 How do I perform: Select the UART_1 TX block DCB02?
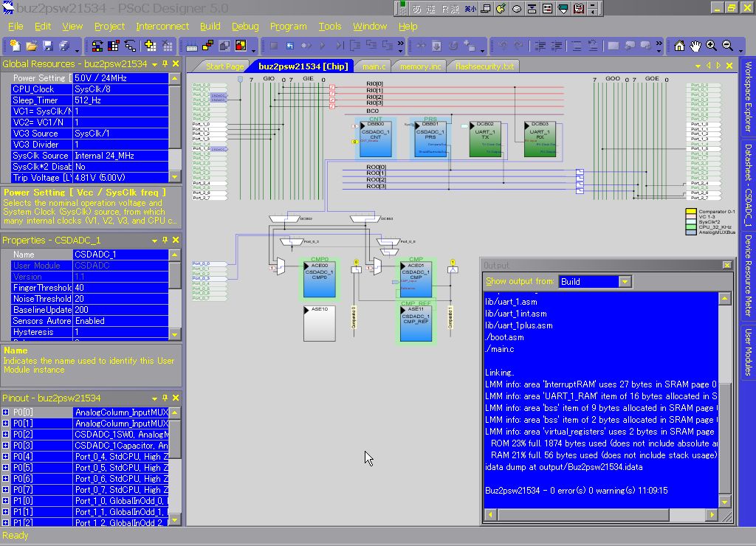click(485, 139)
